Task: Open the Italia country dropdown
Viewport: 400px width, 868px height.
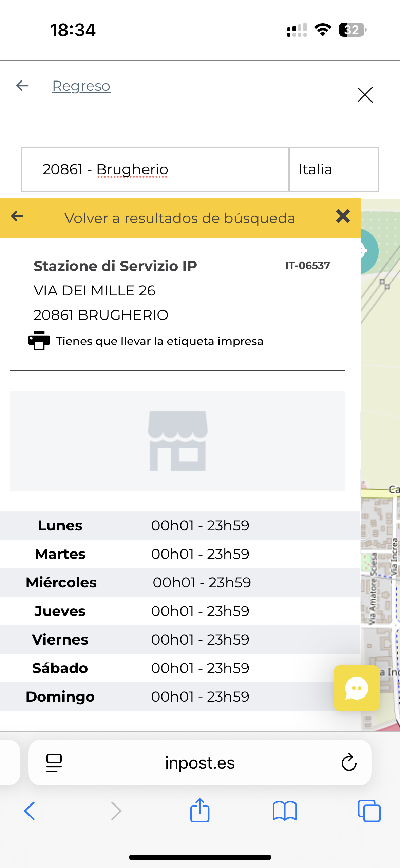Action: pos(334,169)
